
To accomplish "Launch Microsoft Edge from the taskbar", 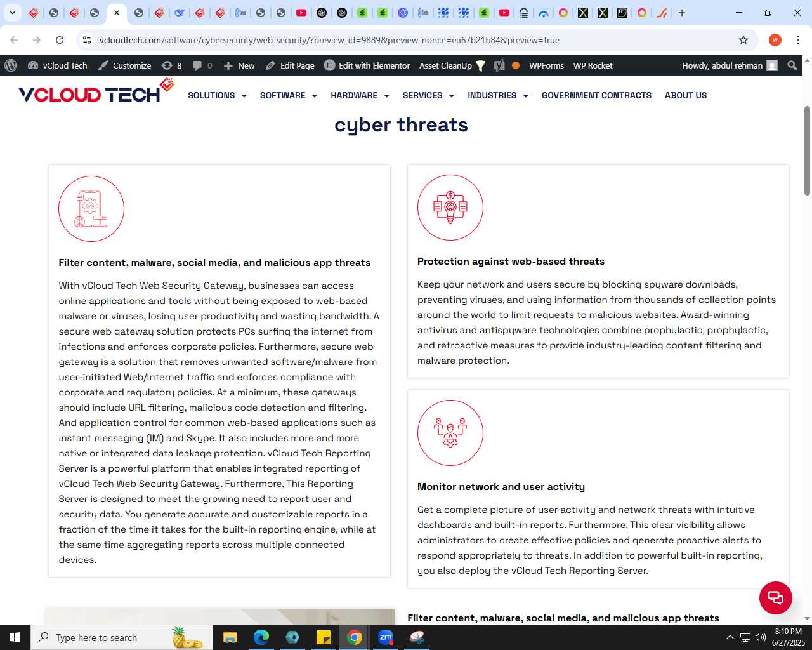I will click(x=261, y=637).
